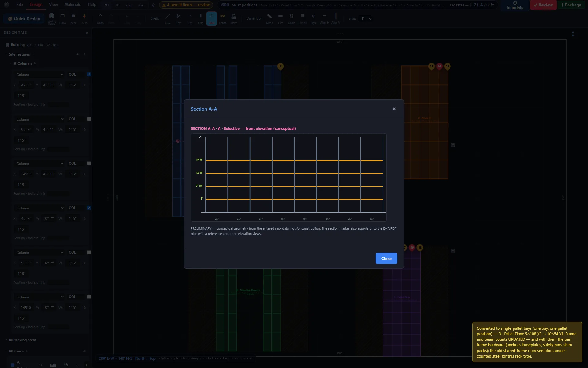Screen dimensions: 588x368
Task: Click the settings icon next to Elev
Action: click(154, 5)
